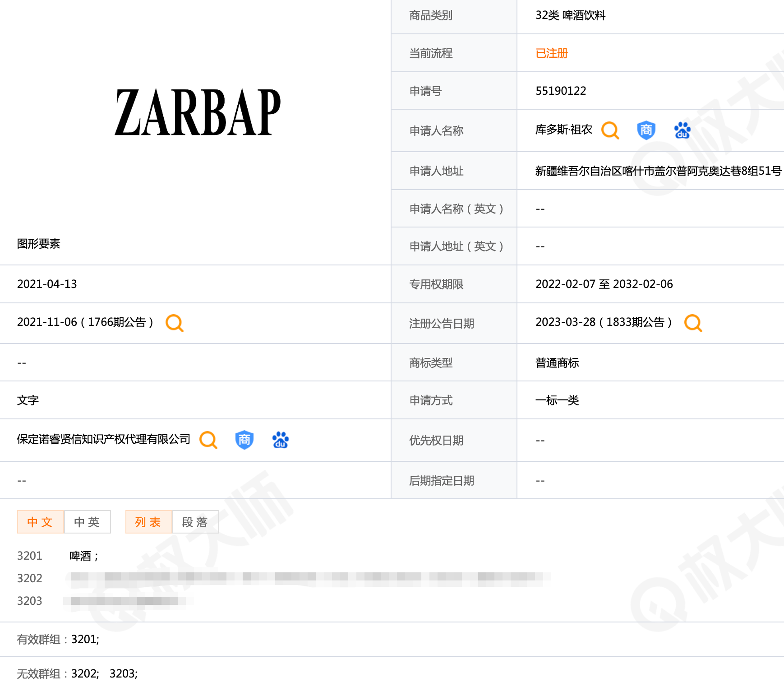Viewport: 784px width, 687px height.
Task: Click the 3201 啤酒 item row
Action: (x=83, y=556)
